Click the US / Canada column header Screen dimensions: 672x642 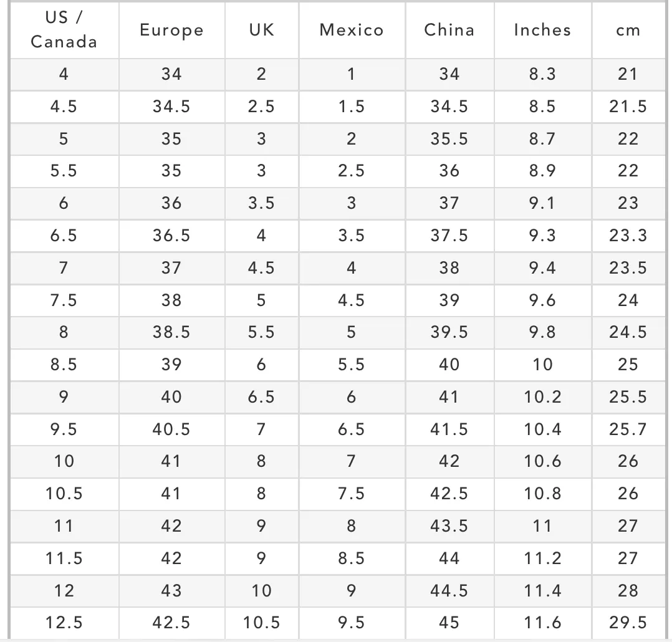pyautogui.click(x=64, y=30)
